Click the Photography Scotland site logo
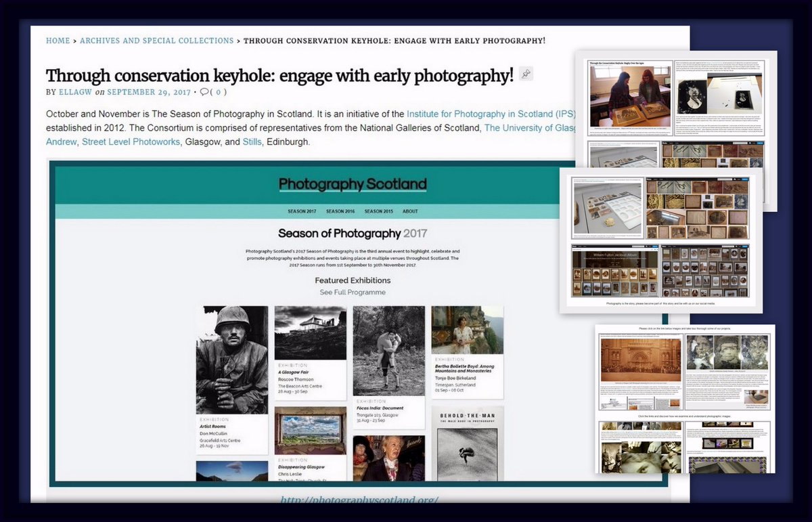This screenshot has height=522, width=812. pyautogui.click(x=353, y=184)
